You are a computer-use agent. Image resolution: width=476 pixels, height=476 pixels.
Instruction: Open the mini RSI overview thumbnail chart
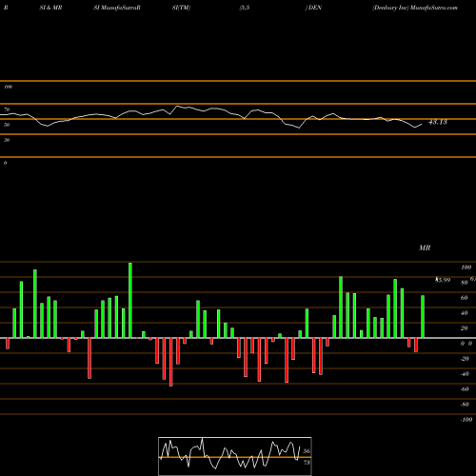pyautogui.click(x=235, y=456)
